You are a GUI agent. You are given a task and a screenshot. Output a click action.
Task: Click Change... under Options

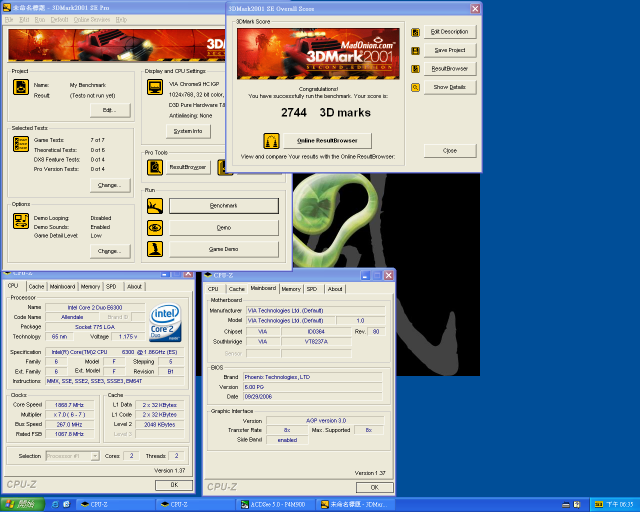point(110,251)
